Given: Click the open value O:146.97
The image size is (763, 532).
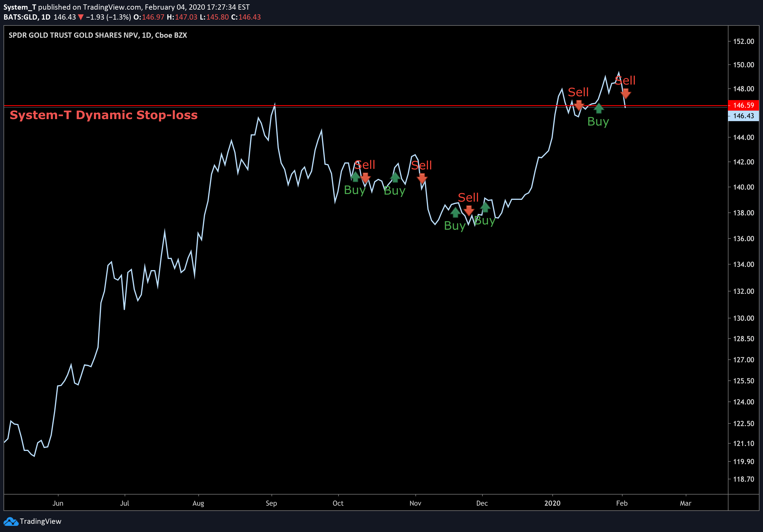Looking at the screenshot, I should click(x=149, y=17).
